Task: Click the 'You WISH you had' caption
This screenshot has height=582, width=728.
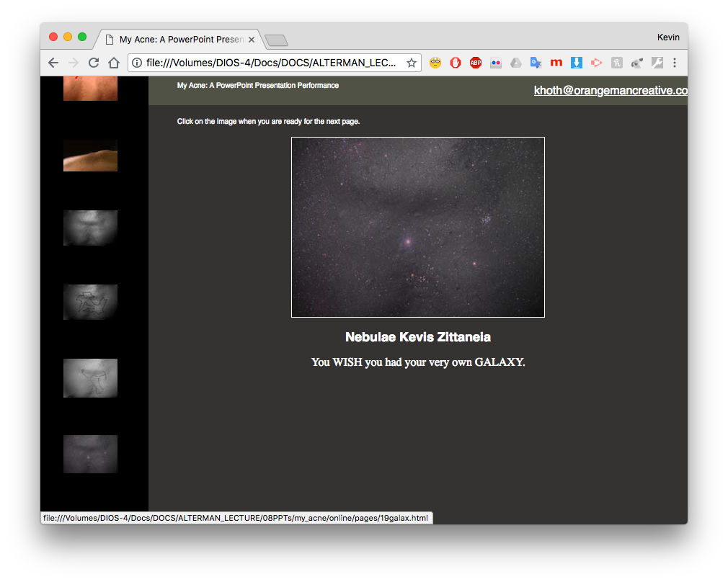Action: pos(418,362)
